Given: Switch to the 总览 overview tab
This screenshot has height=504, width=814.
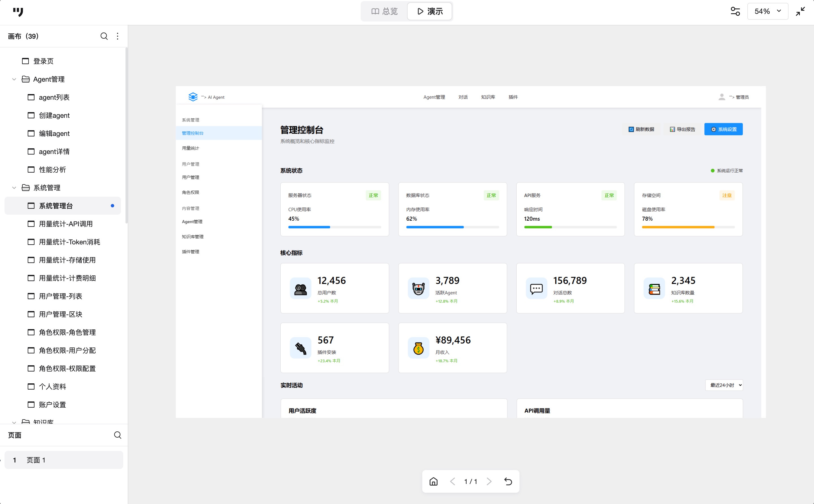Looking at the screenshot, I should [384, 11].
